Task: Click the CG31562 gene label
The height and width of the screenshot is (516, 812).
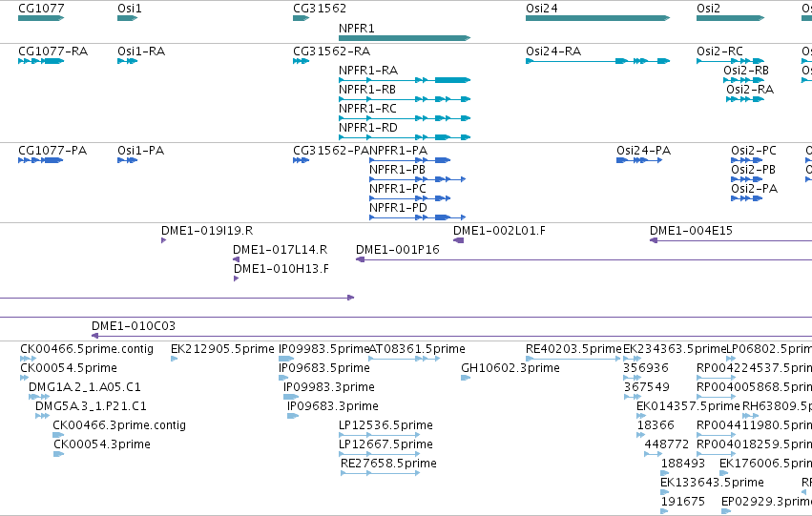Action: (x=320, y=9)
